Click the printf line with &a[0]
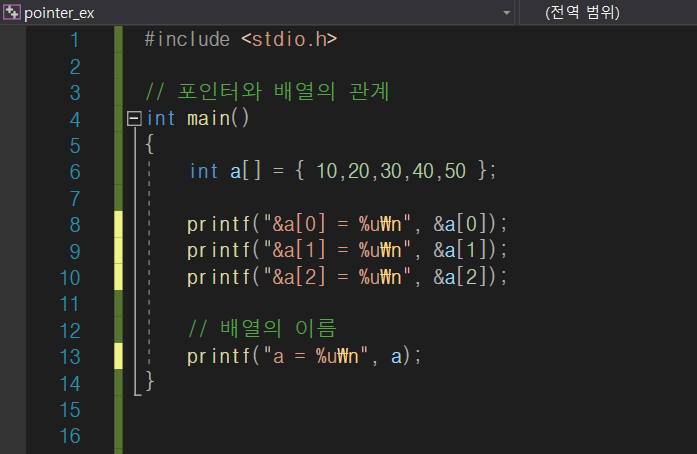This screenshot has width=697, height=454. (347, 224)
